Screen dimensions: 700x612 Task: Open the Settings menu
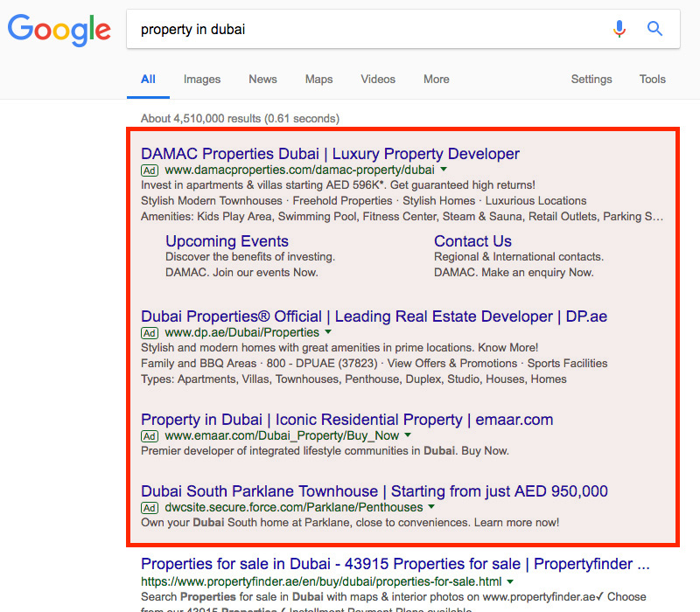591,80
